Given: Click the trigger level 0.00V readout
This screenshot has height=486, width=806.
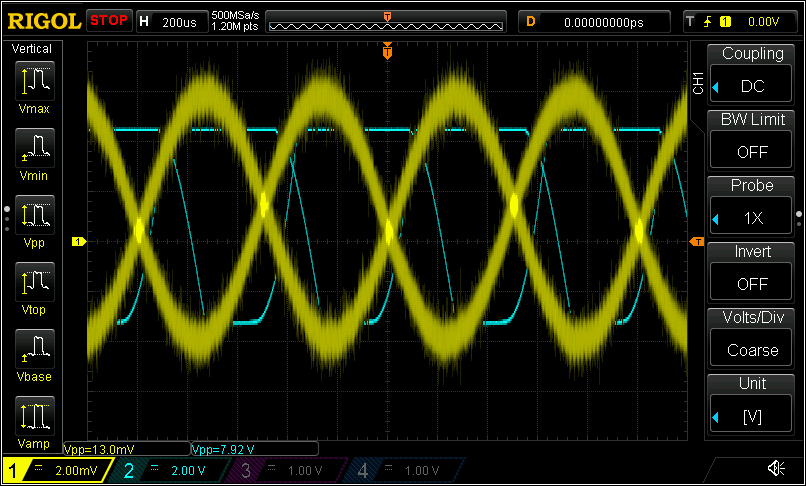Looking at the screenshot, I should pos(763,22).
